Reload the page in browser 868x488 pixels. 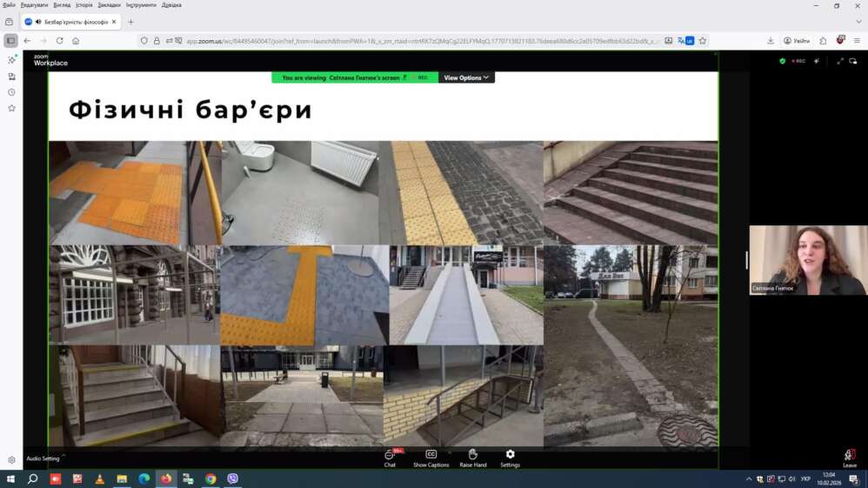tap(59, 41)
